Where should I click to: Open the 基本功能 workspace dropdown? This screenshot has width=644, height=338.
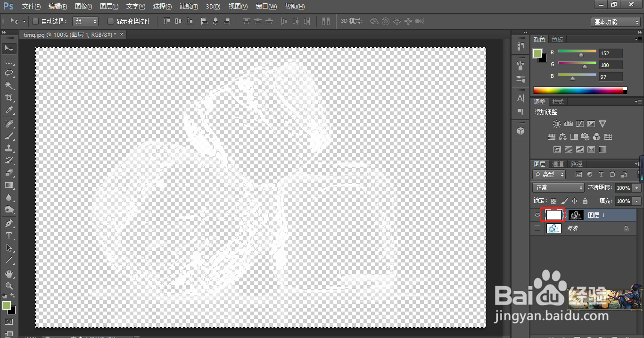pos(616,22)
